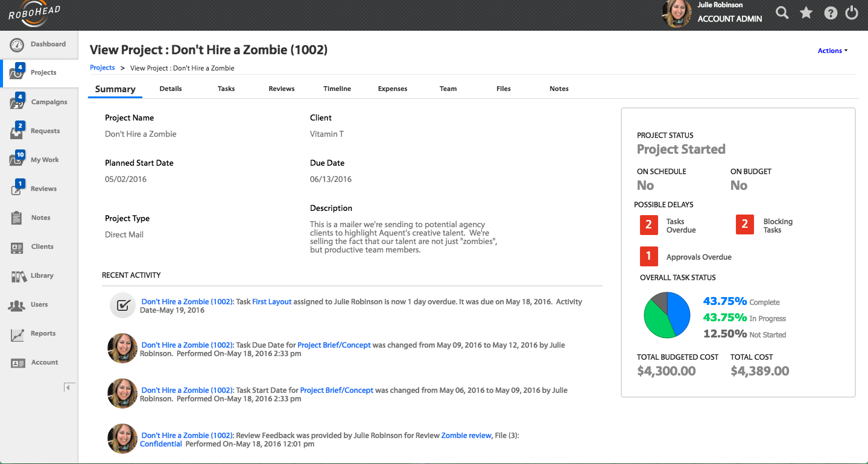This screenshot has height=464, width=868.
Task: Open the Notes clipboard icon
Action: pyautogui.click(x=17, y=218)
